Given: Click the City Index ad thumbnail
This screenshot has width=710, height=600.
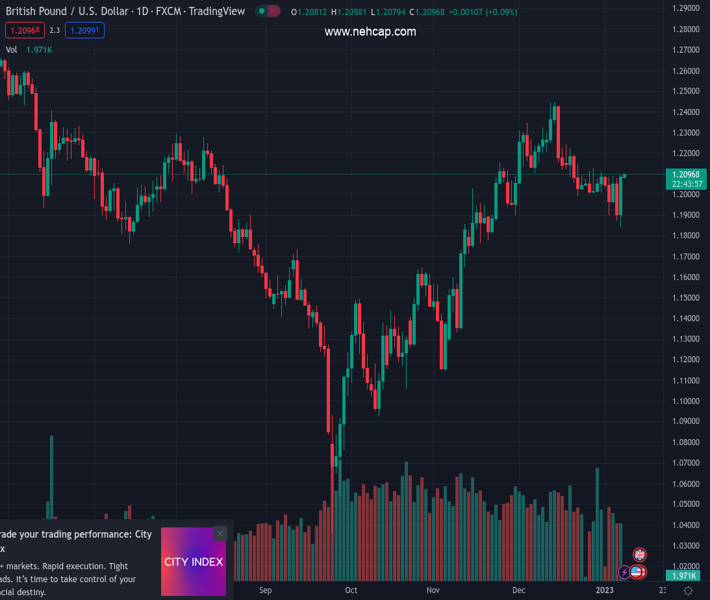Looking at the screenshot, I should coord(194,562).
